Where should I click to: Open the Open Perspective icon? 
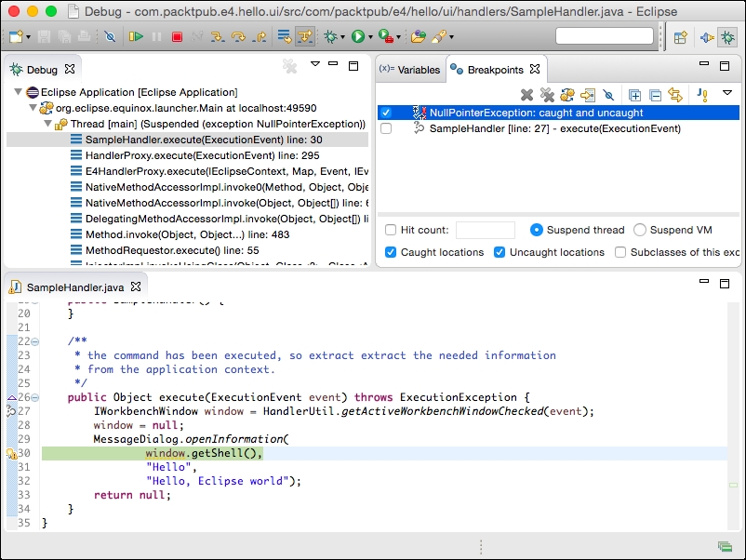(680, 37)
